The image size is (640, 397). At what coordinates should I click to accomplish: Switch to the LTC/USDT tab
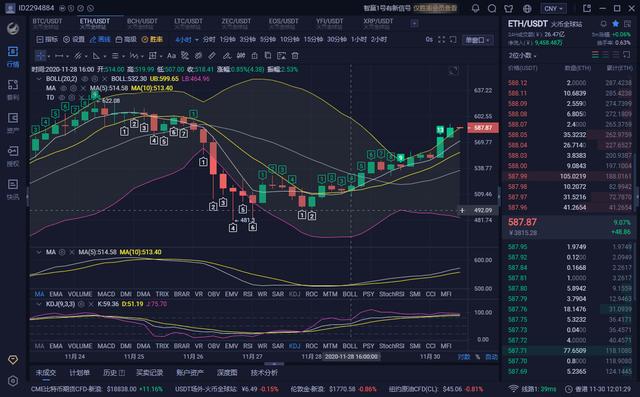188,24
